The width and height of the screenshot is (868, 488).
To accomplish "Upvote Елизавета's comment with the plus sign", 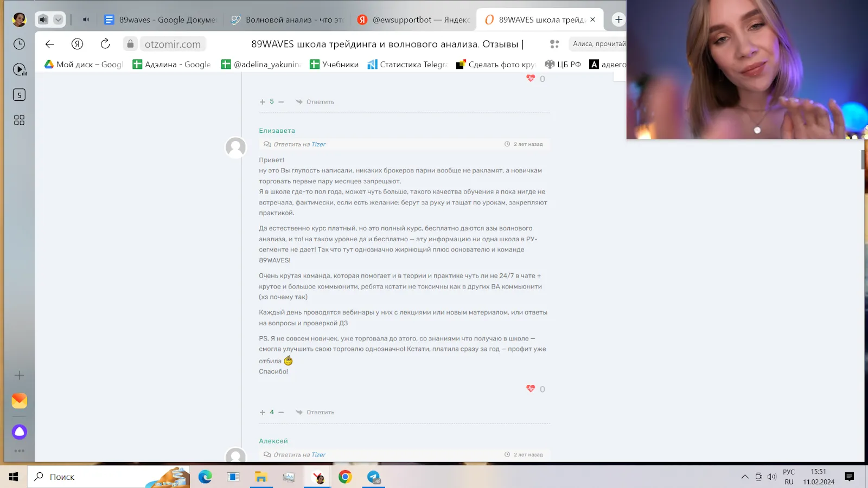I will tap(263, 412).
